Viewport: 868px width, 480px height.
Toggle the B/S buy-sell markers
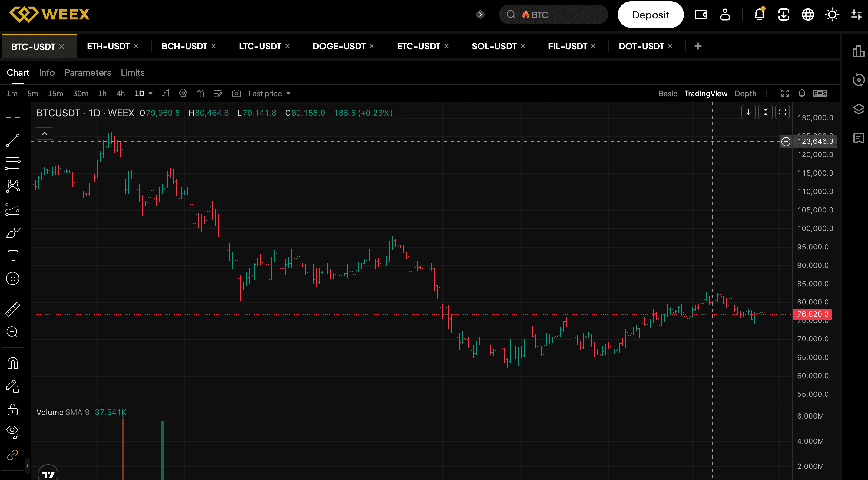pos(820,93)
